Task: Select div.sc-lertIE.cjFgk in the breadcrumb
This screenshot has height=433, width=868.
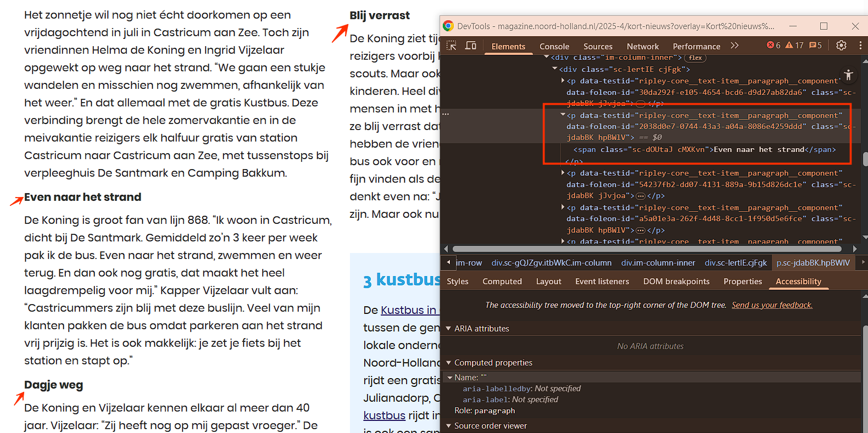Action: 735,263
